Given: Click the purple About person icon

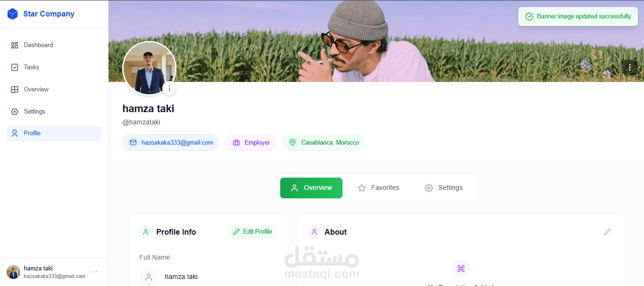Looking at the screenshot, I should tap(314, 232).
